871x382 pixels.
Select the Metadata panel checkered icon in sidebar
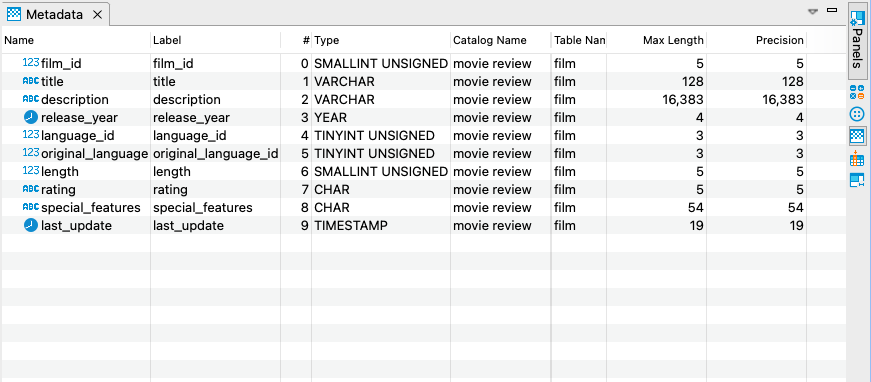click(x=857, y=137)
